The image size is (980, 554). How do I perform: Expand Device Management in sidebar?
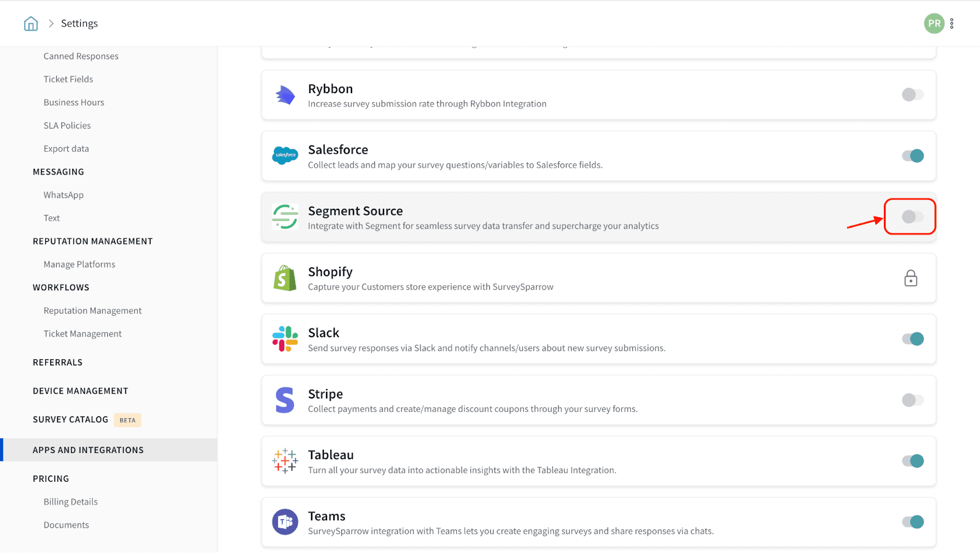tap(80, 391)
